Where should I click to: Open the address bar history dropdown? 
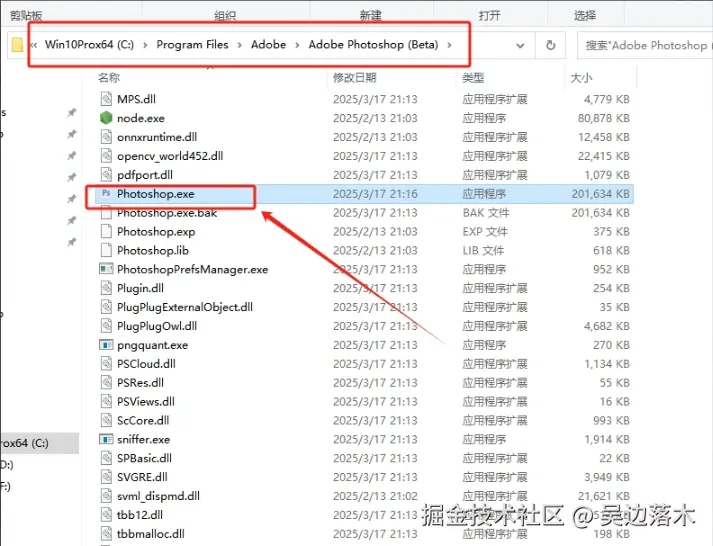pyautogui.click(x=520, y=45)
